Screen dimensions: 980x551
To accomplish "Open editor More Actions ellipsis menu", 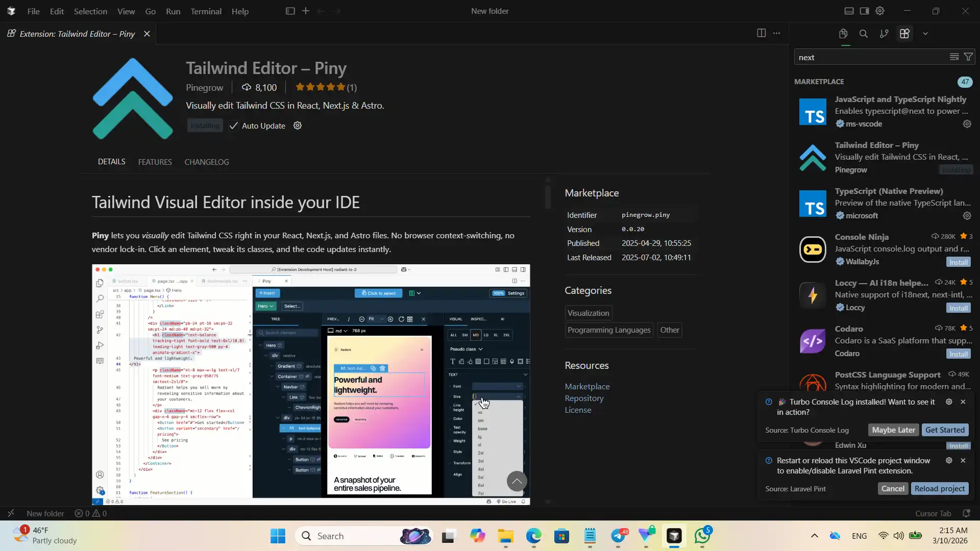I will click(x=776, y=33).
